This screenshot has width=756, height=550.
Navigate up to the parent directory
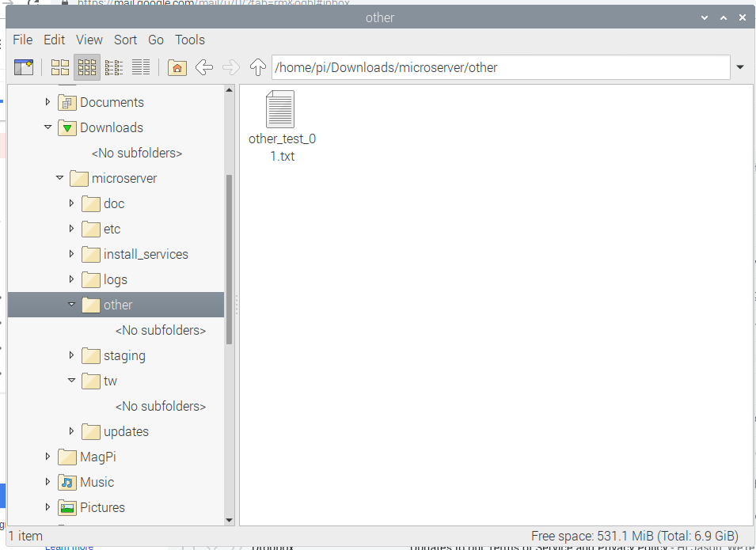[x=257, y=67]
